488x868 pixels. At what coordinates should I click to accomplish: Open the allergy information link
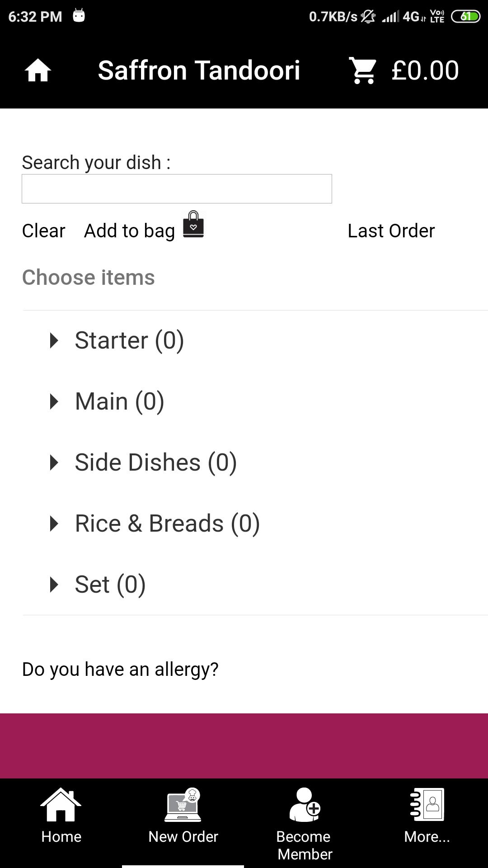click(x=120, y=670)
